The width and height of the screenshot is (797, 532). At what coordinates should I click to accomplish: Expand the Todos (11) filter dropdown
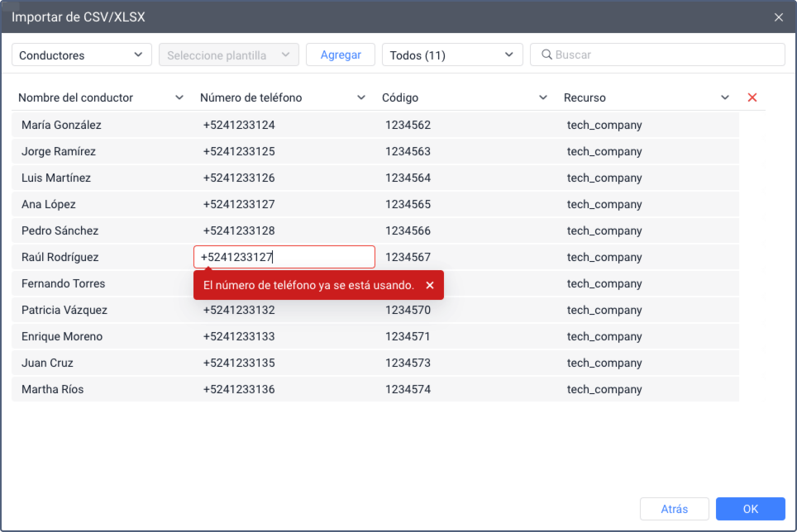pos(452,55)
